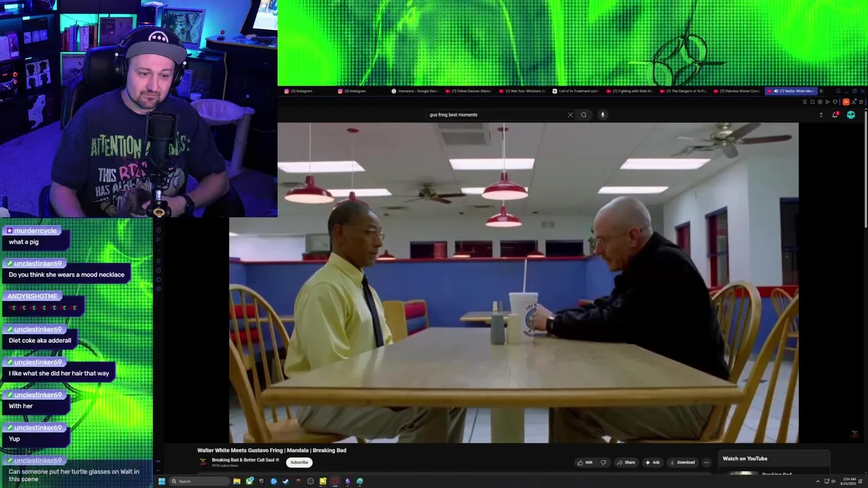Click the YouTube create upload icon
868x488 pixels.
click(x=821, y=115)
